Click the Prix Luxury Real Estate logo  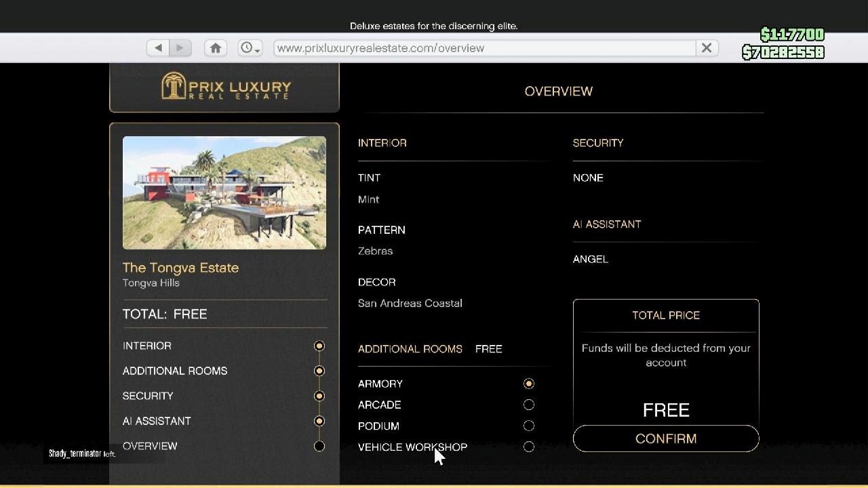click(x=226, y=87)
